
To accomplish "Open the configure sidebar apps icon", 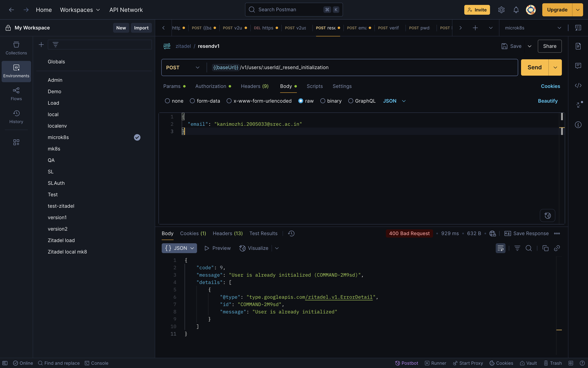I will pyautogui.click(x=16, y=142).
